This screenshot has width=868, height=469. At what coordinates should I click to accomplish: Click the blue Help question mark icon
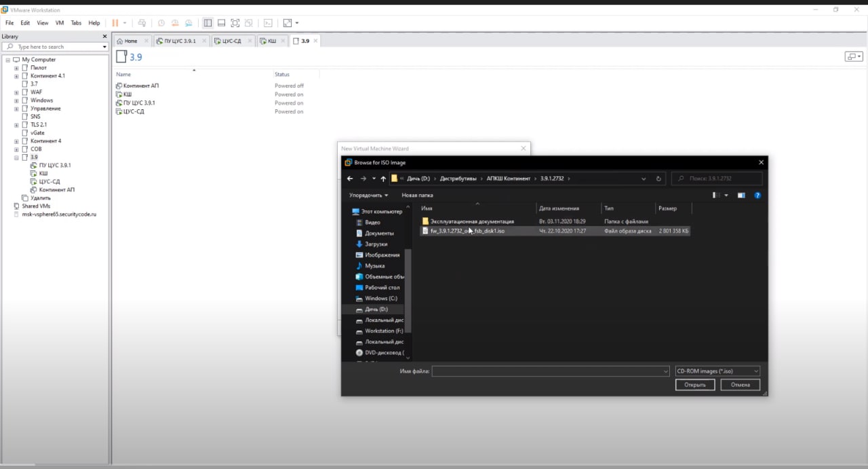(x=757, y=195)
